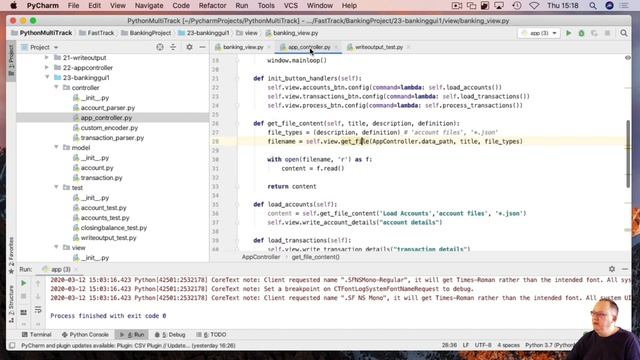Viewport: 640px width, 360px height.
Task: Close the writeoutput_test.py editor tab
Action: point(408,47)
